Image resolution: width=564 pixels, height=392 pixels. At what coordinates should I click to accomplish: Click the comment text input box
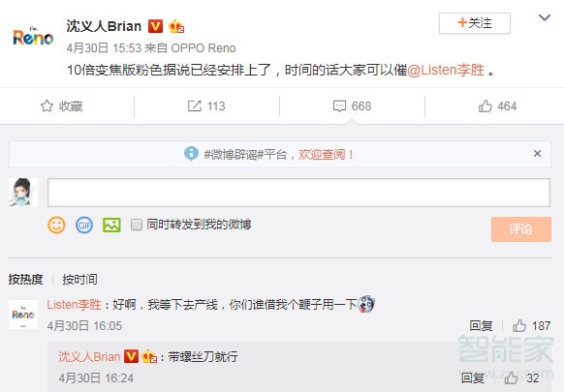coord(298,193)
